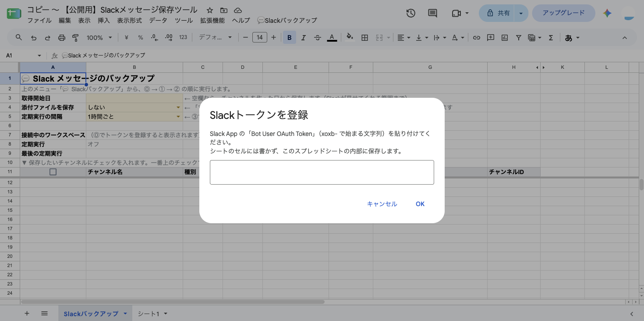Screen dimensions: 644x321
Task: Undo the last action
Action: (x=34, y=38)
